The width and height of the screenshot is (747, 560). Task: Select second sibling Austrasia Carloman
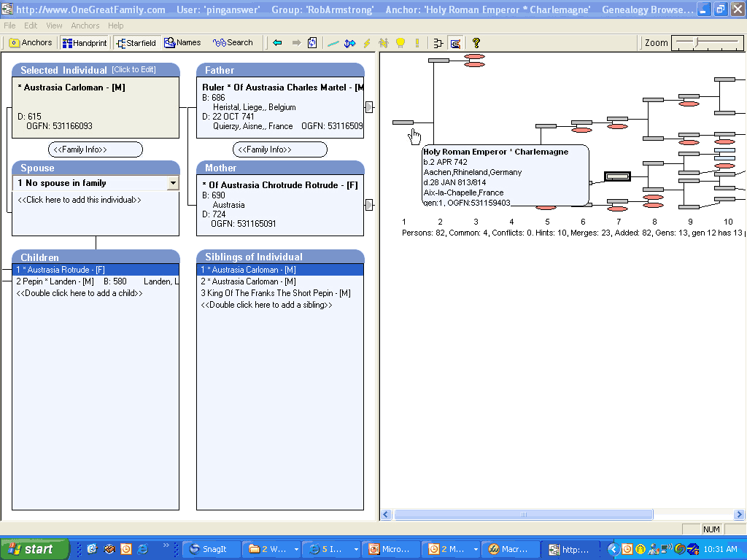280,281
